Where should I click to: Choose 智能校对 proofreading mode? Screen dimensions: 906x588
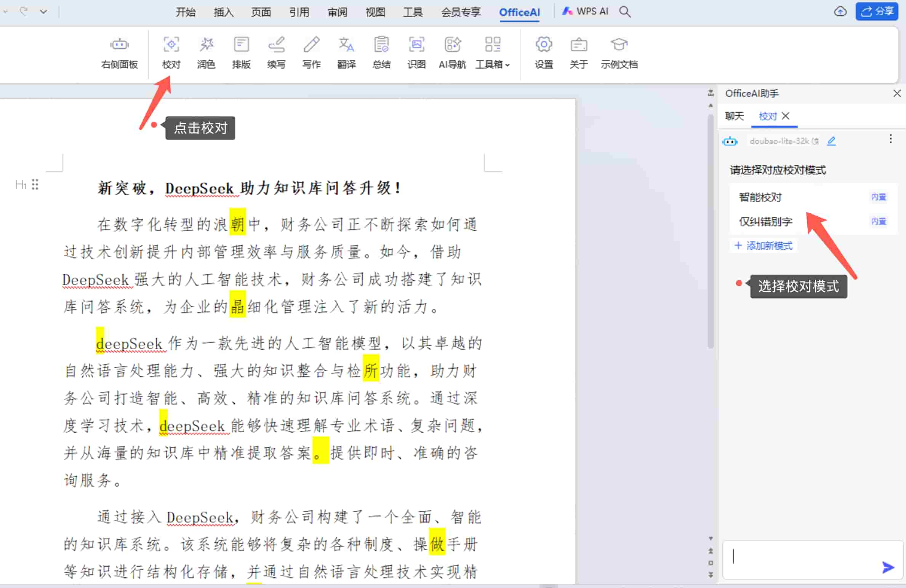tap(760, 197)
